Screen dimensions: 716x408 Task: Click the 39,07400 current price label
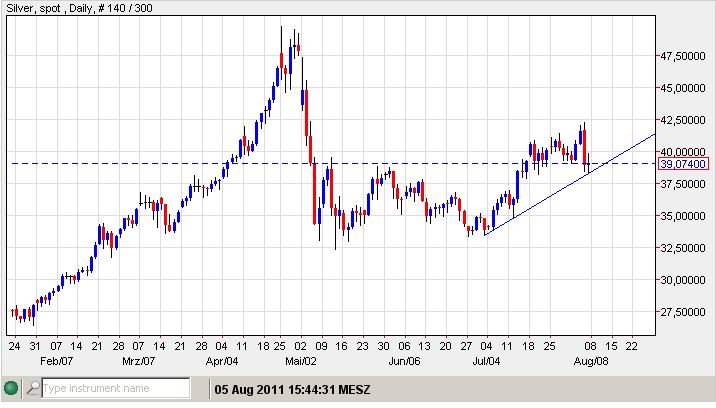[684, 164]
